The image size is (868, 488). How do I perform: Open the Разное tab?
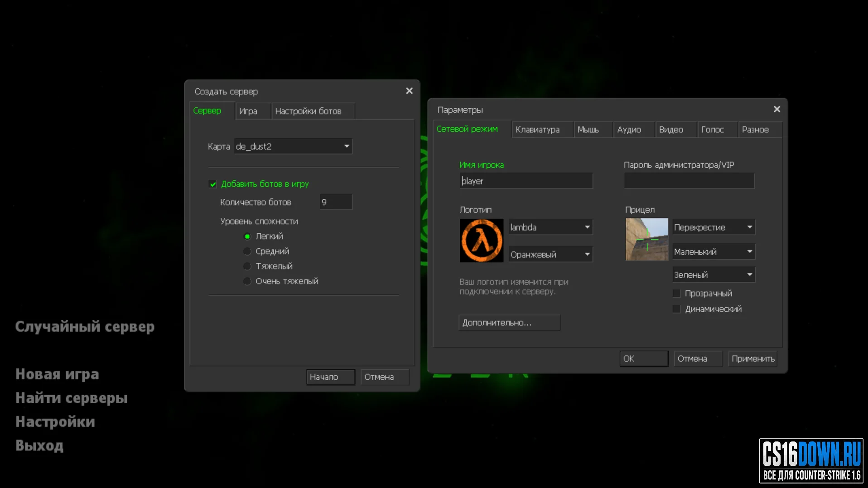tap(760, 130)
